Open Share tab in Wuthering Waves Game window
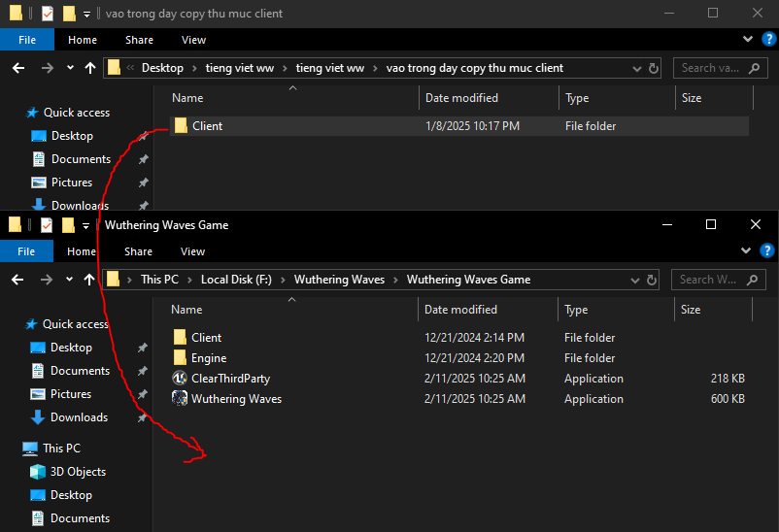This screenshot has height=532, width=779. pyautogui.click(x=138, y=251)
